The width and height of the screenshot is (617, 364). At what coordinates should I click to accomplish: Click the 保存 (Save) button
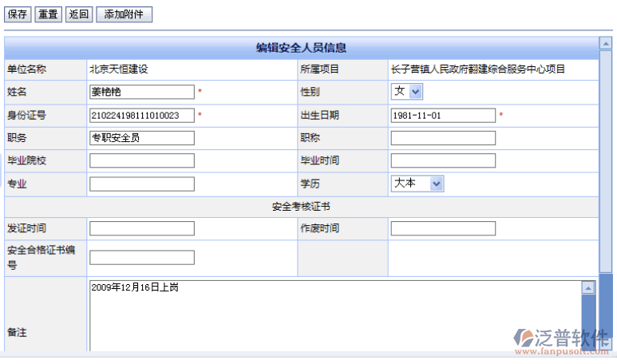[x=18, y=14]
